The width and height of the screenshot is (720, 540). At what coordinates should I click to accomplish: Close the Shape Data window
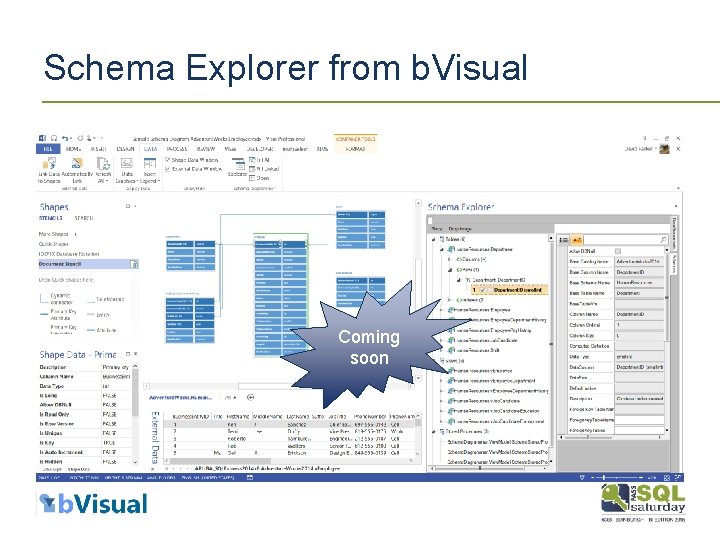point(135,354)
